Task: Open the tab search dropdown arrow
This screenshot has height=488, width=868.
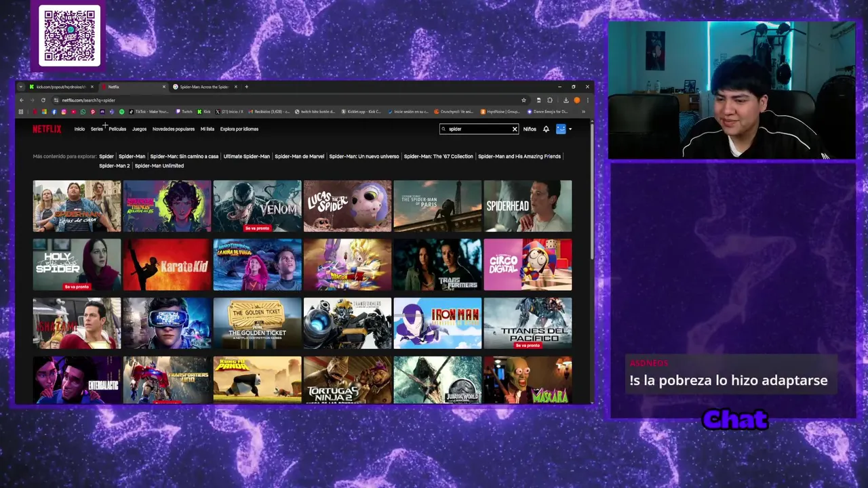Action: point(21,87)
